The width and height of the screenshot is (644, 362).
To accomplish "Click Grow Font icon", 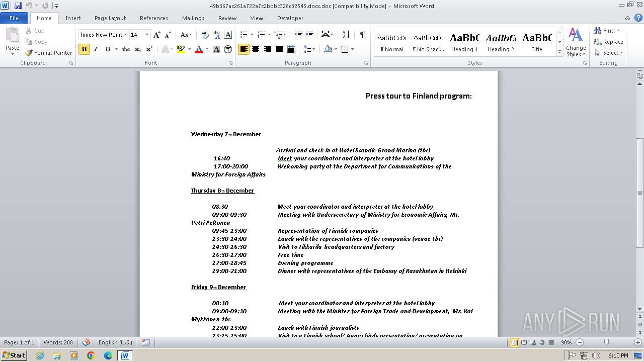I will coord(157,35).
